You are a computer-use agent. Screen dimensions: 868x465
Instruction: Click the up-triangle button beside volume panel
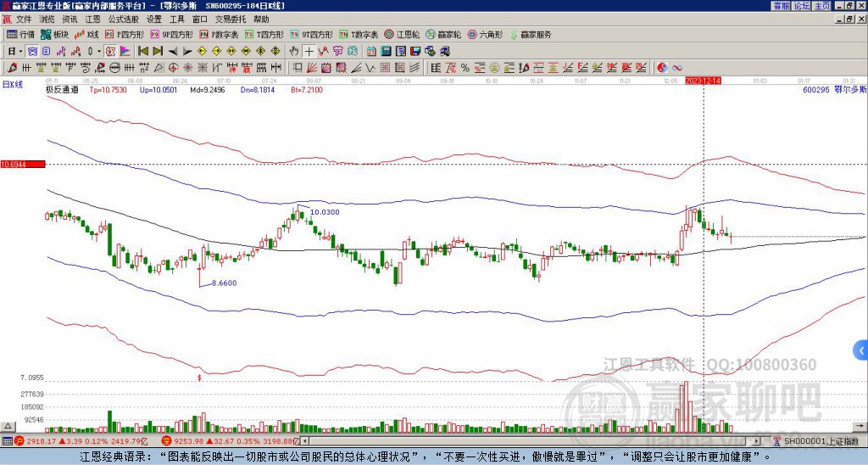pyautogui.click(x=8, y=426)
